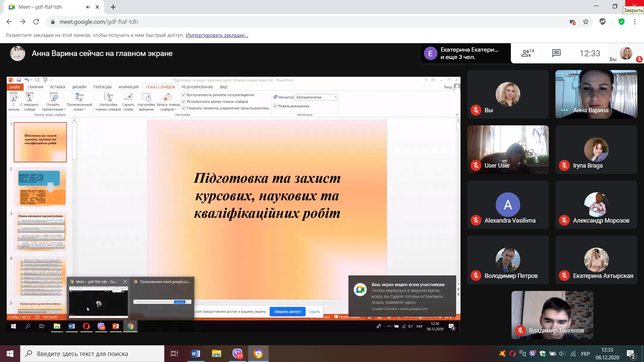The width and height of the screenshot is (644, 362).
Task: Open the Meet chat icon
Action: (556, 53)
